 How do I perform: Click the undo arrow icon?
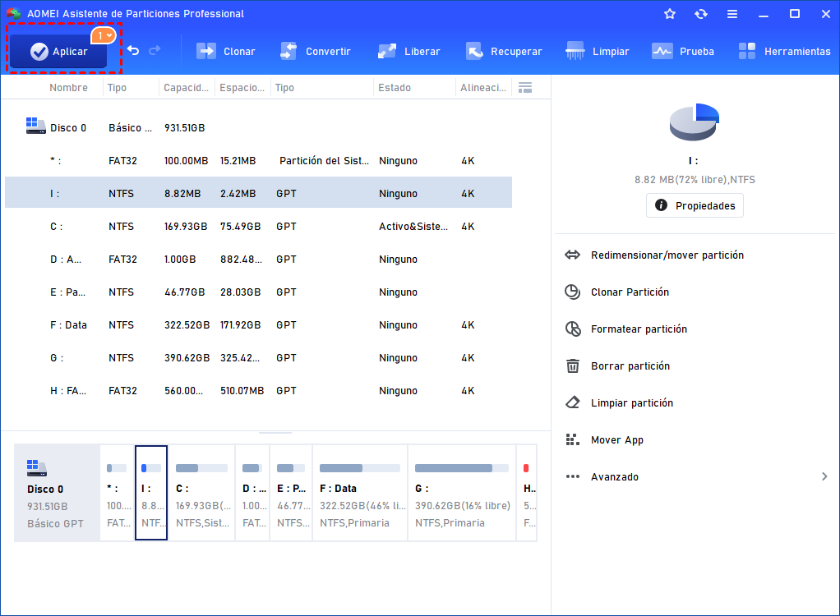click(133, 51)
